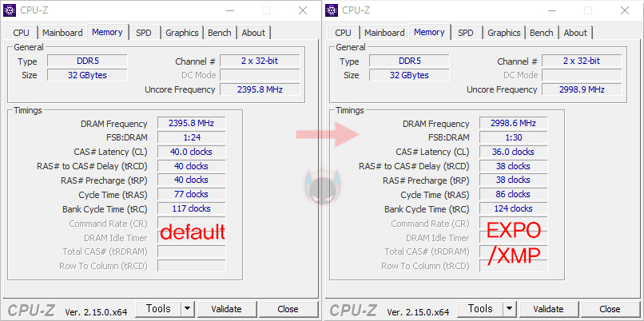The width and height of the screenshot is (644, 321).
Task: Switch to Mainboard tab in left window
Action: pos(62,33)
